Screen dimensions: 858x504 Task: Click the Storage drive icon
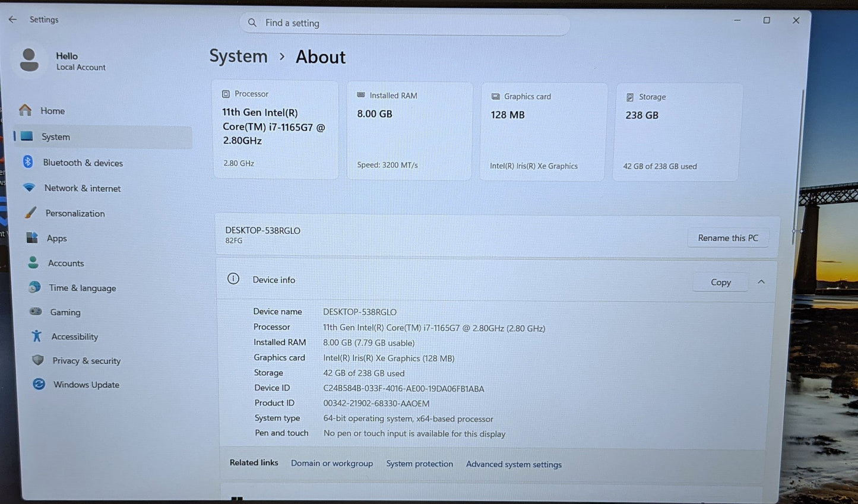coord(630,97)
